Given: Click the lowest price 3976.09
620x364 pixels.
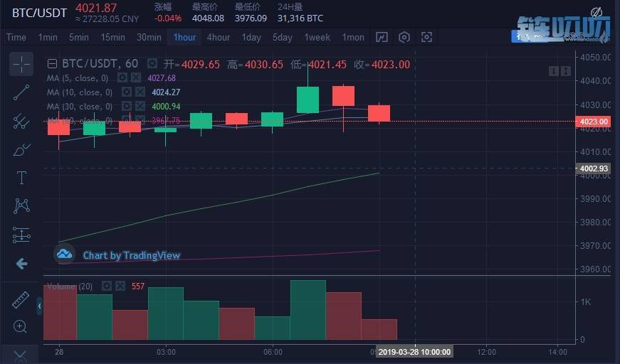Looking at the screenshot, I should point(251,18).
